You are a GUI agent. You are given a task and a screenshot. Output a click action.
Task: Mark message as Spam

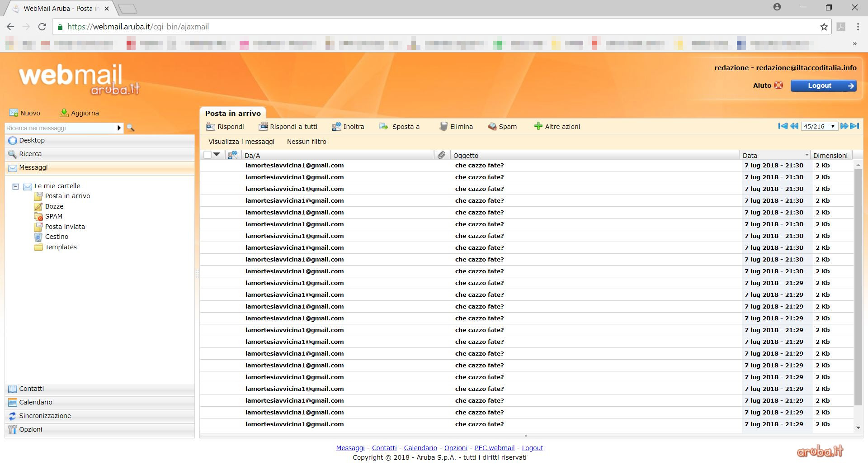tap(502, 127)
